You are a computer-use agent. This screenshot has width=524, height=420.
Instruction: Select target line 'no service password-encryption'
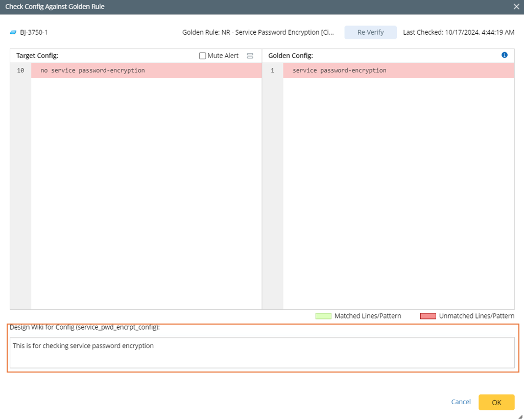pos(92,70)
